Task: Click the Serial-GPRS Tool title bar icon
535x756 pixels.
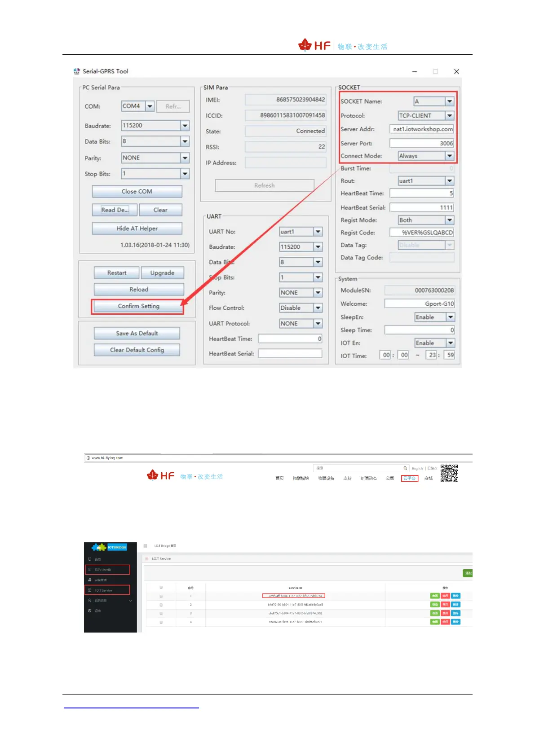Action: coord(77,71)
